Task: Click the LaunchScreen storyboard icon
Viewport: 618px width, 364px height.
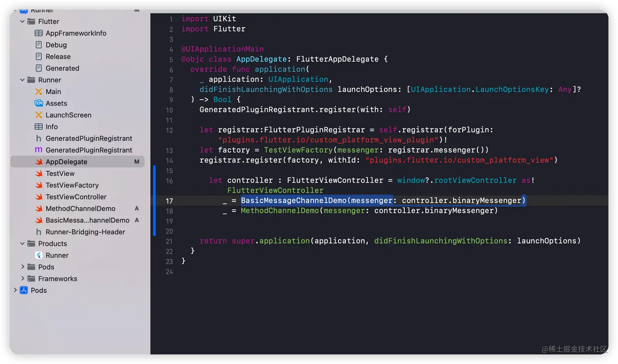Action: tap(39, 115)
